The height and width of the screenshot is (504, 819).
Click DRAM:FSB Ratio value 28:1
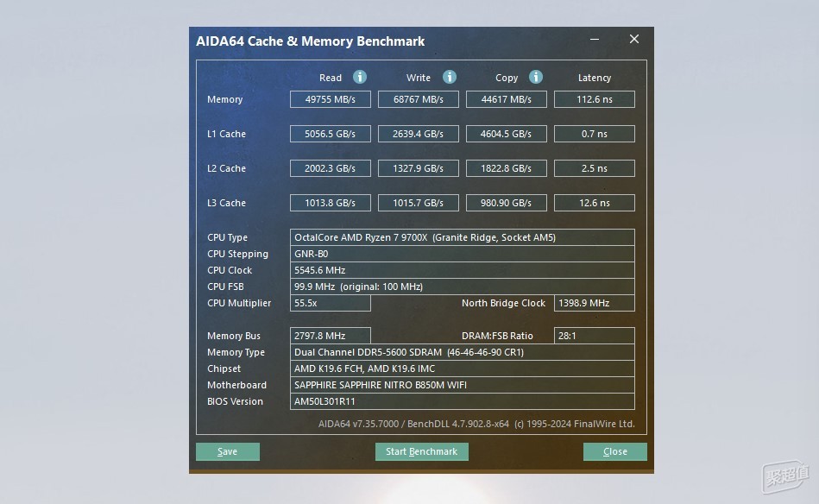(x=595, y=336)
